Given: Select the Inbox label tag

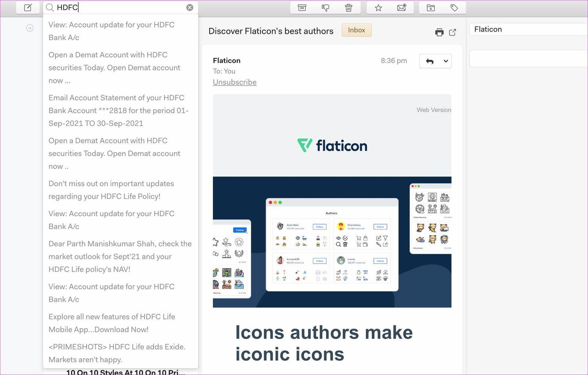Looking at the screenshot, I should pos(357,30).
